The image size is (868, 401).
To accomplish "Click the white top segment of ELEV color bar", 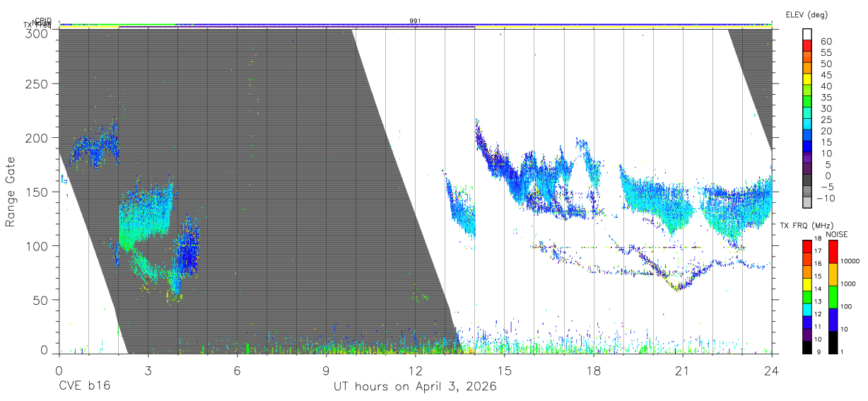I will pyautogui.click(x=808, y=35).
